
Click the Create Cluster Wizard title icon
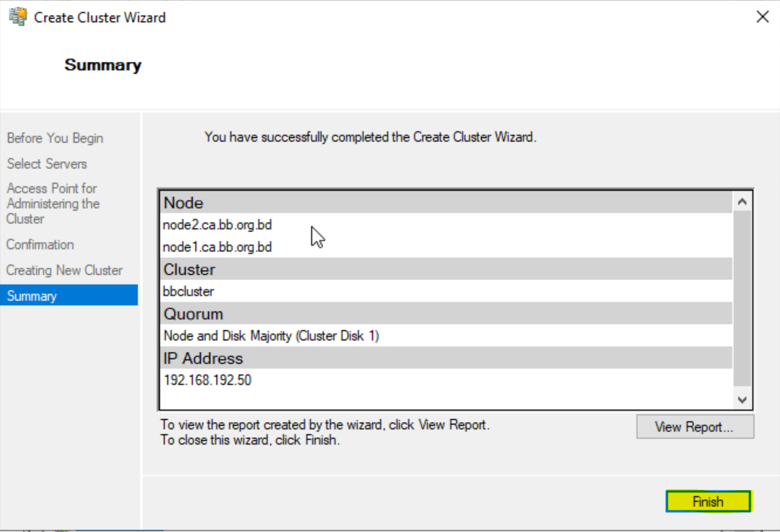pos(18,17)
